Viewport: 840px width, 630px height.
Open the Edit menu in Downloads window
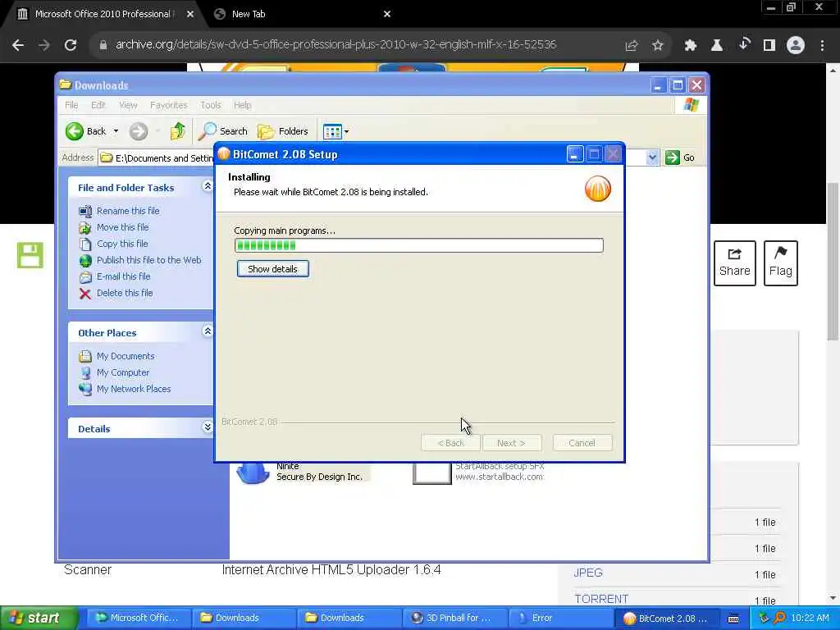98,105
